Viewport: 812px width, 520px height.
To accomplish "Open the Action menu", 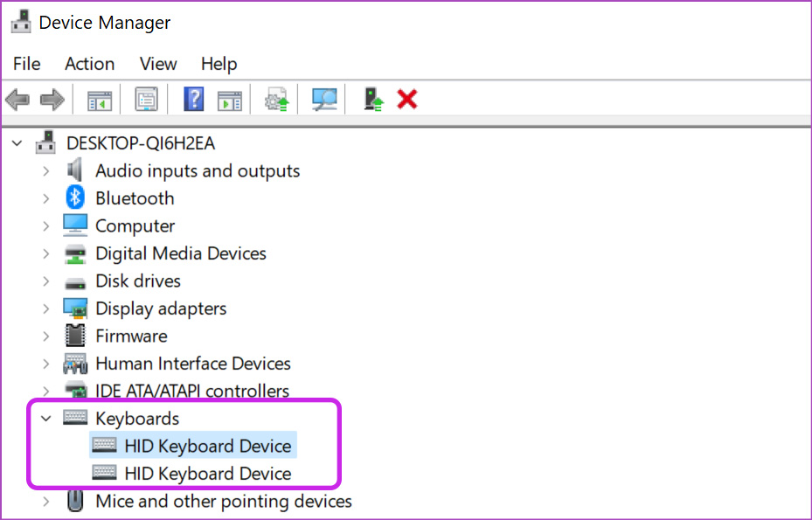I will [89, 64].
